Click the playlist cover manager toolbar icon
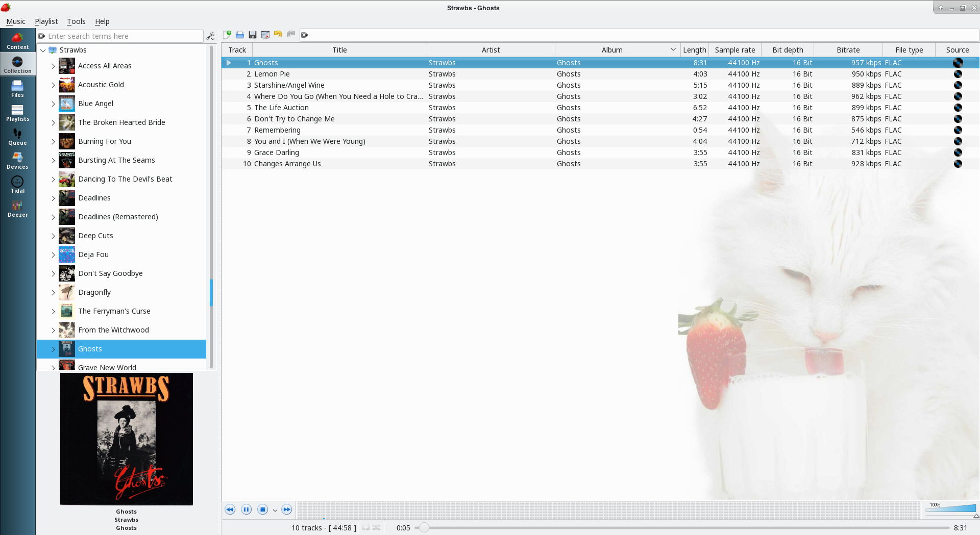Screen dimensions: 980x535 point(265,35)
